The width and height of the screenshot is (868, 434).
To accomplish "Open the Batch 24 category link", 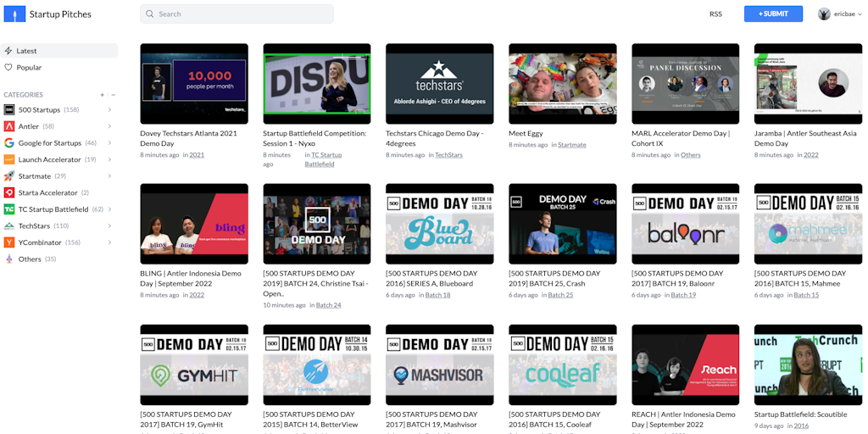I will point(328,305).
